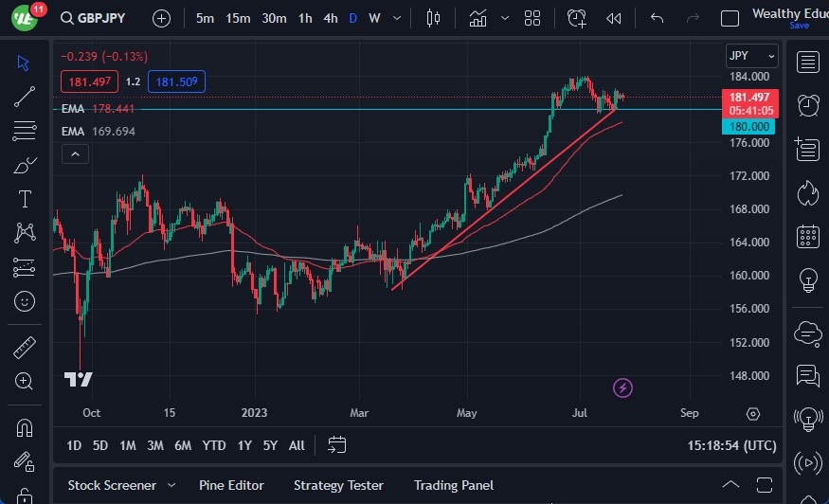
Task: Open the economic calendar in right sidebar
Action: click(807, 236)
